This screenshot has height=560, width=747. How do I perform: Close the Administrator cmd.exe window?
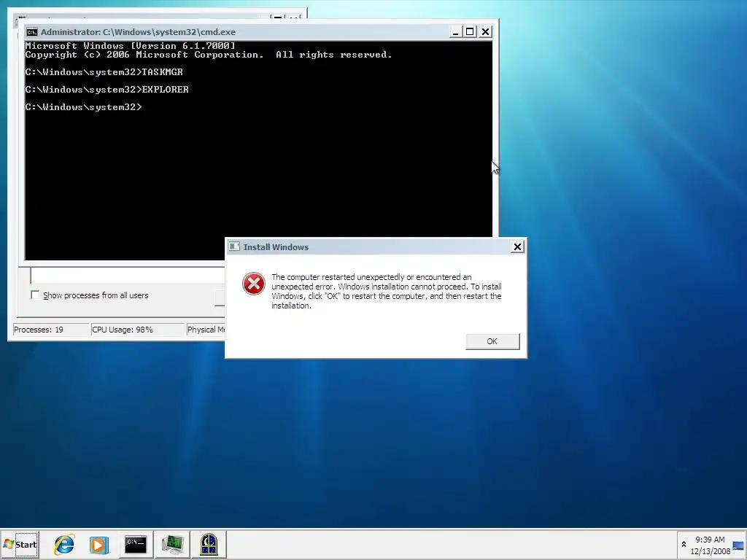pyautogui.click(x=485, y=32)
